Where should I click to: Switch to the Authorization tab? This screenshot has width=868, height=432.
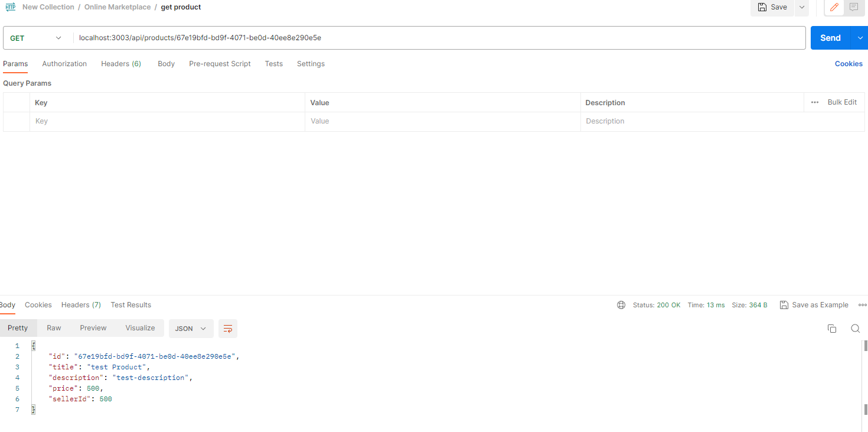click(64, 64)
